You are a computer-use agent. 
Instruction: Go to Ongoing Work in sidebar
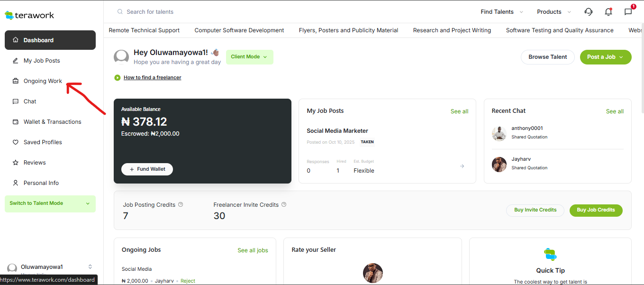coord(43,81)
